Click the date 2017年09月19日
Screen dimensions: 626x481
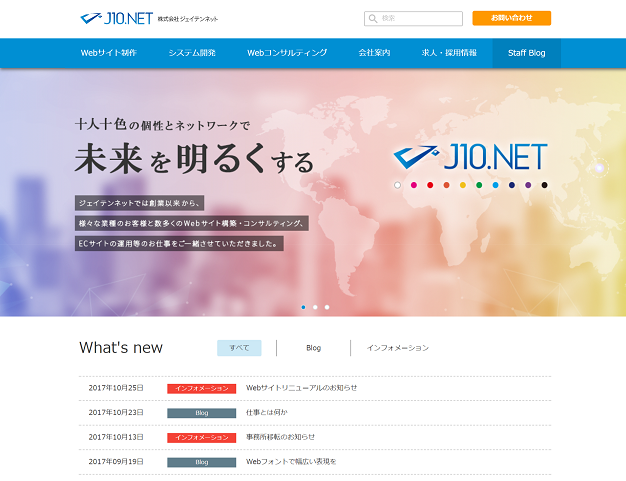pos(116,461)
